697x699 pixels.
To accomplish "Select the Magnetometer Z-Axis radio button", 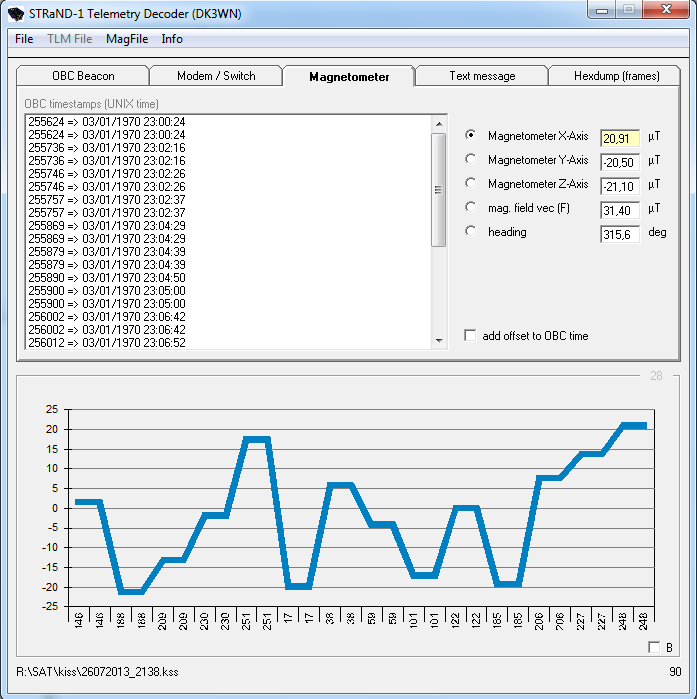I will click(x=471, y=184).
